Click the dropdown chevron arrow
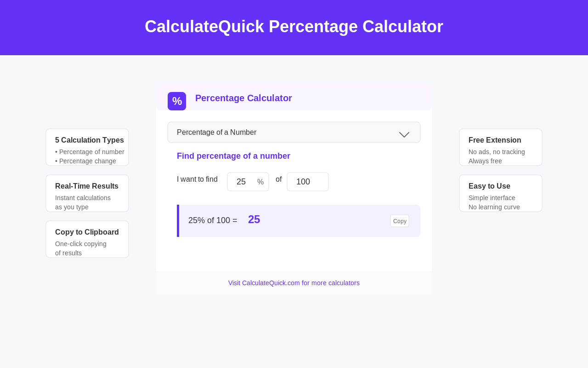Screen dimensions: 588x368 click(x=404, y=134)
